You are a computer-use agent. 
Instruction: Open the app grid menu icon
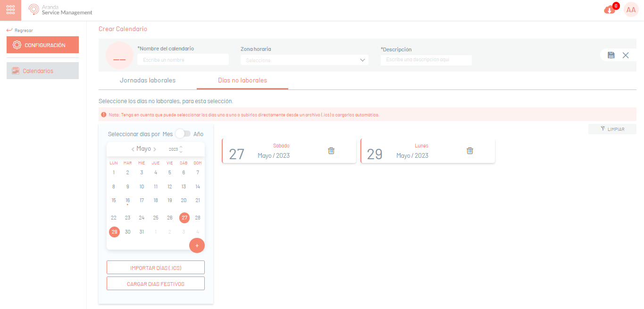(x=10, y=9)
